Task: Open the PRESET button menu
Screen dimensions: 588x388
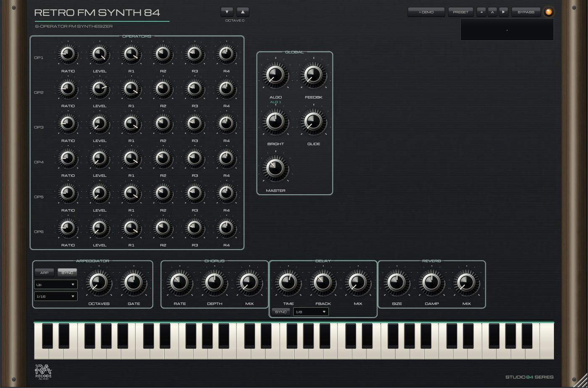Action: pos(460,12)
